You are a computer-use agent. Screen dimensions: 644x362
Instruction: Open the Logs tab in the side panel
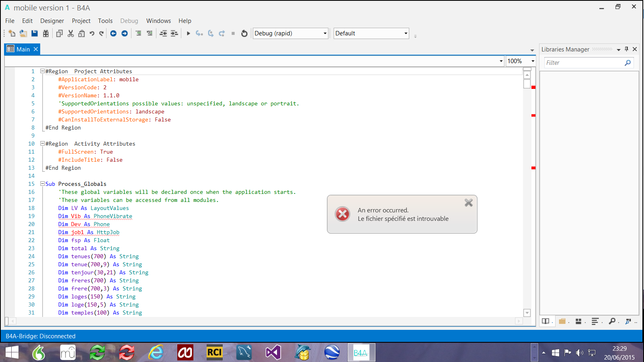595,321
